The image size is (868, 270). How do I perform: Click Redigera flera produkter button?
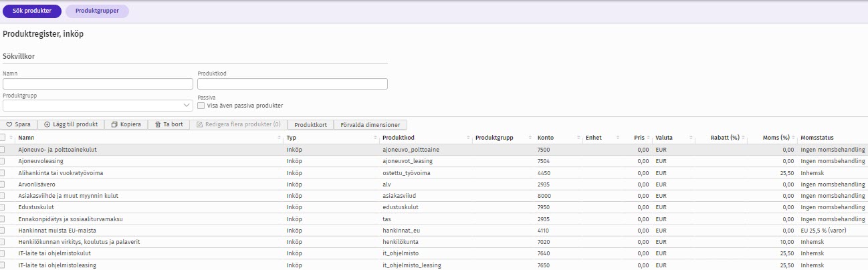(x=238, y=124)
